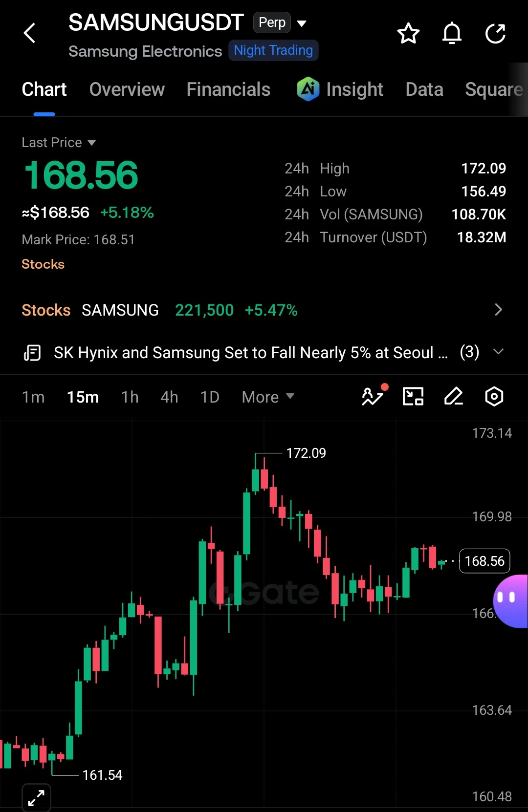Screen dimensions: 528x812
Task: Tap the 161.54 low marker on chart
Action: (102, 775)
